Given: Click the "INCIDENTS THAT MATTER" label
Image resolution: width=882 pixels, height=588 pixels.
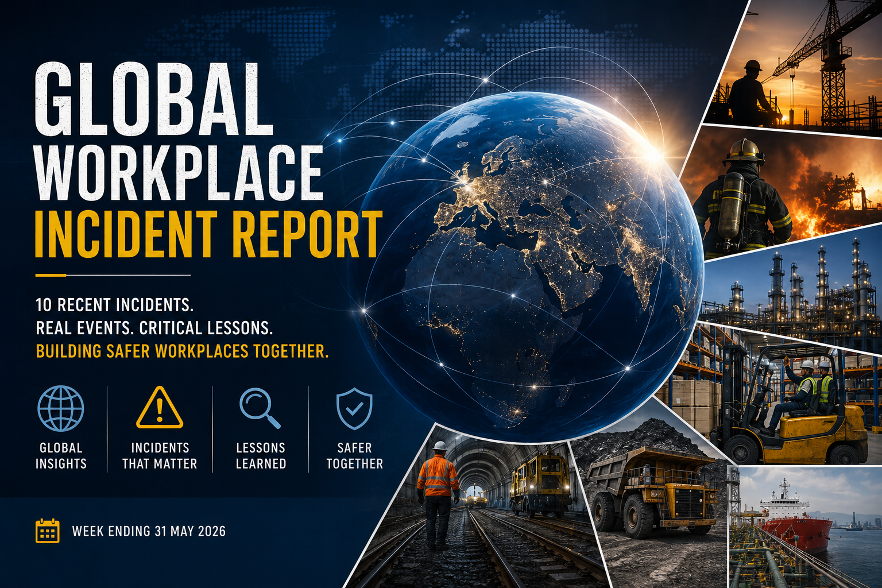Looking at the screenshot, I should tap(160, 456).
